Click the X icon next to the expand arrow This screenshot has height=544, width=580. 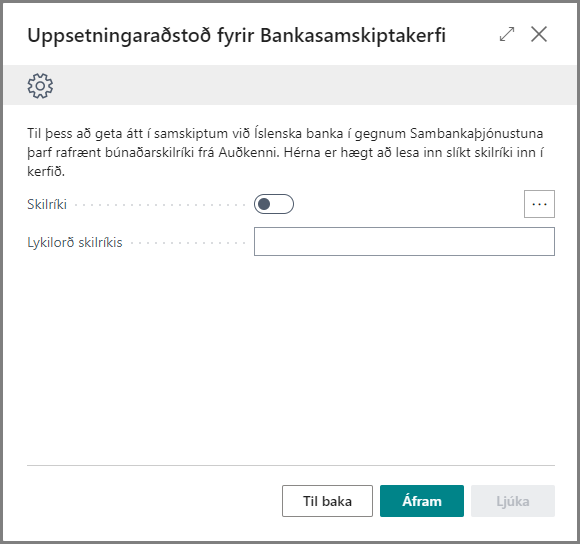pyautogui.click(x=539, y=34)
